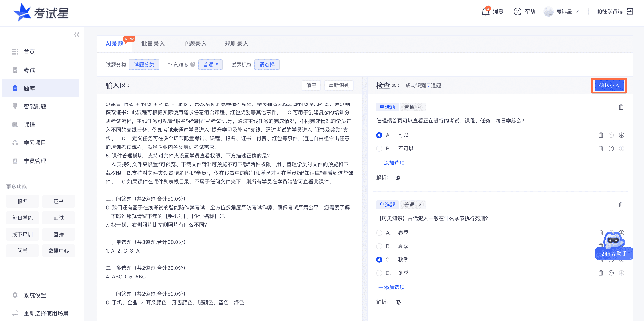The width and height of the screenshot is (644, 321).
Task: Collapse the left sidebar with the chevron
Action: coord(77,35)
